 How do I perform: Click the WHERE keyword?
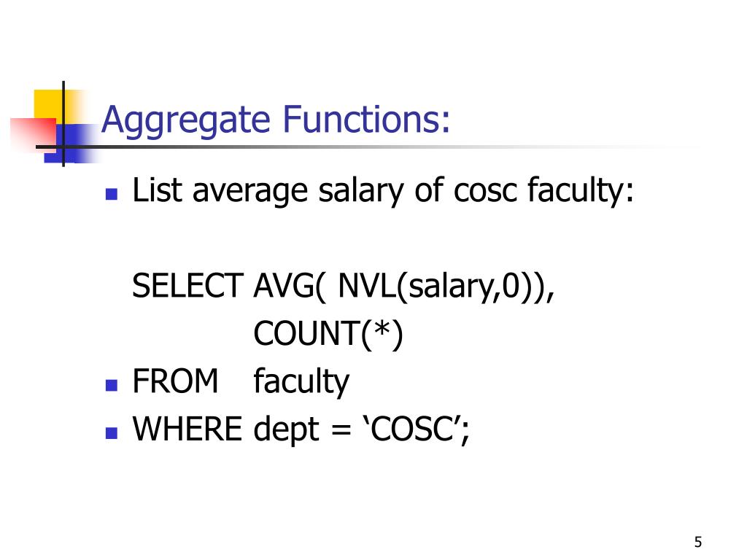coord(187,429)
